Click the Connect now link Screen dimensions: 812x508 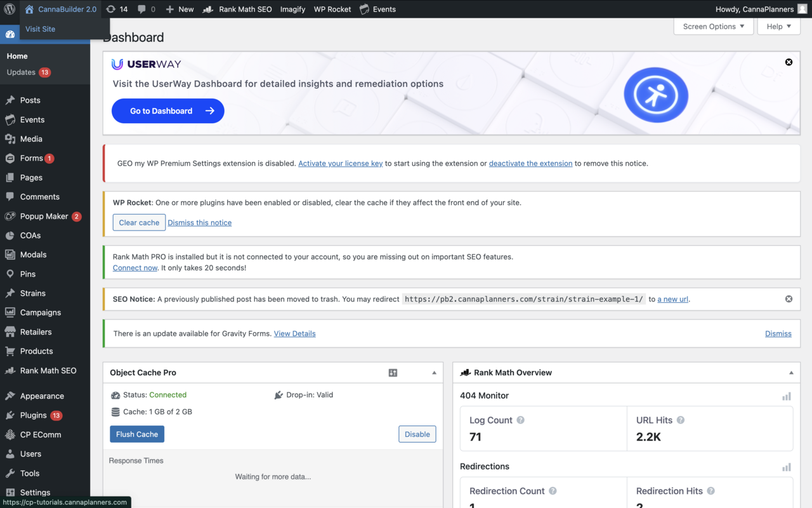point(135,268)
